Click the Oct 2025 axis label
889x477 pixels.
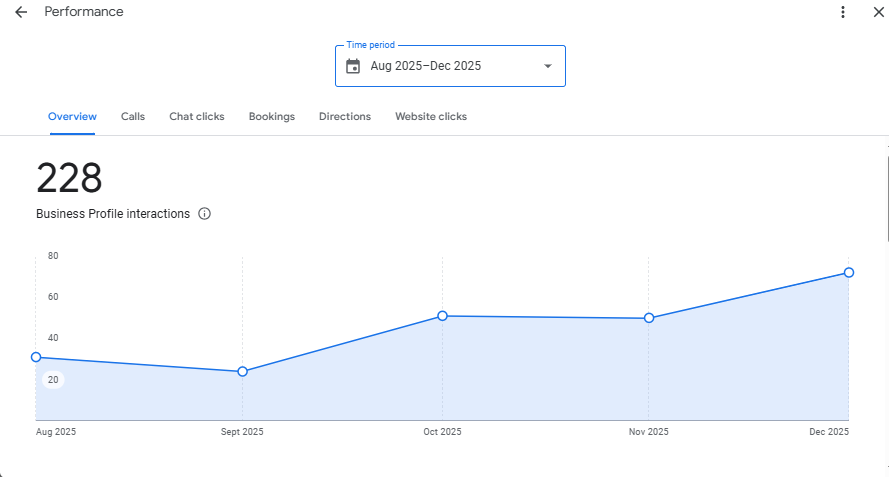click(x=442, y=432)
